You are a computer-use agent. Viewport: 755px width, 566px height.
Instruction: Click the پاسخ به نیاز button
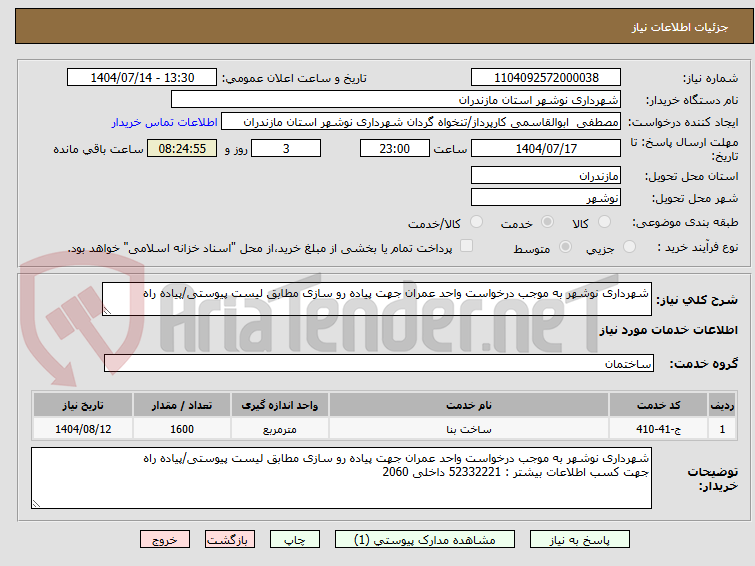tap(580, 540)
